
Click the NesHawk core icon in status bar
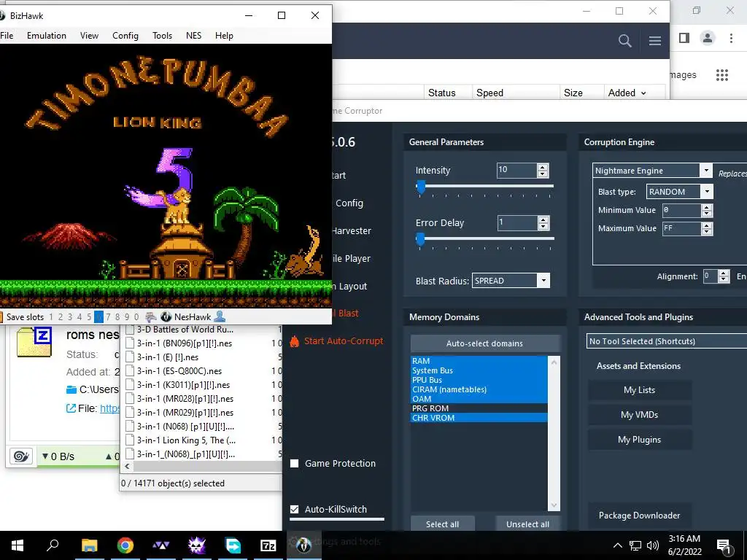[166, 317]
